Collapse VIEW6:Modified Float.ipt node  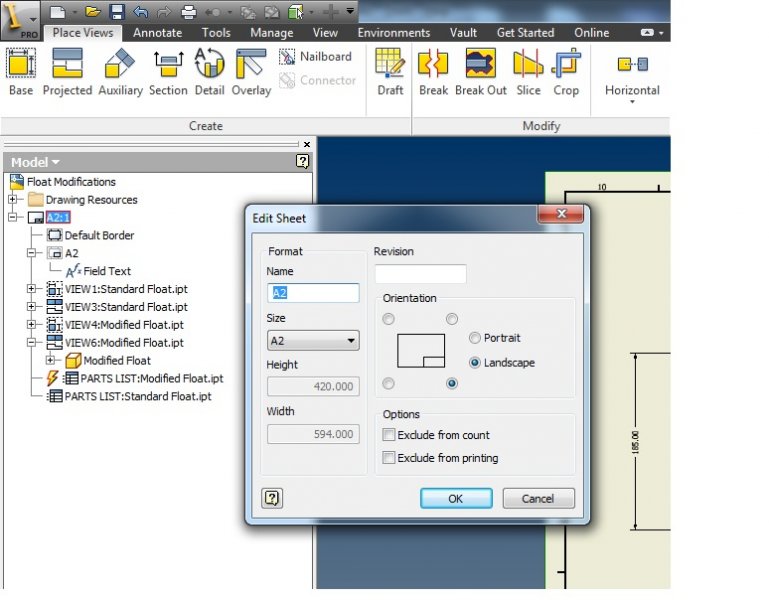pos(31,342)
